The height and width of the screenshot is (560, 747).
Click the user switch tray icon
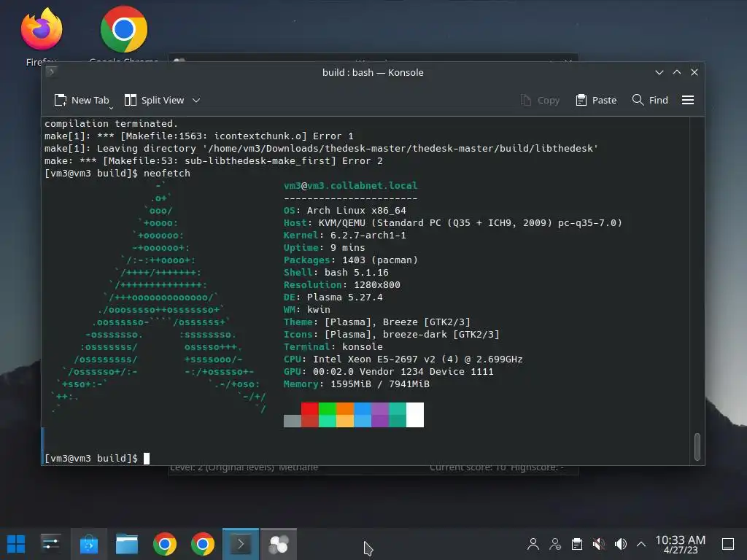pyautogui.click(x=555, y=544)
